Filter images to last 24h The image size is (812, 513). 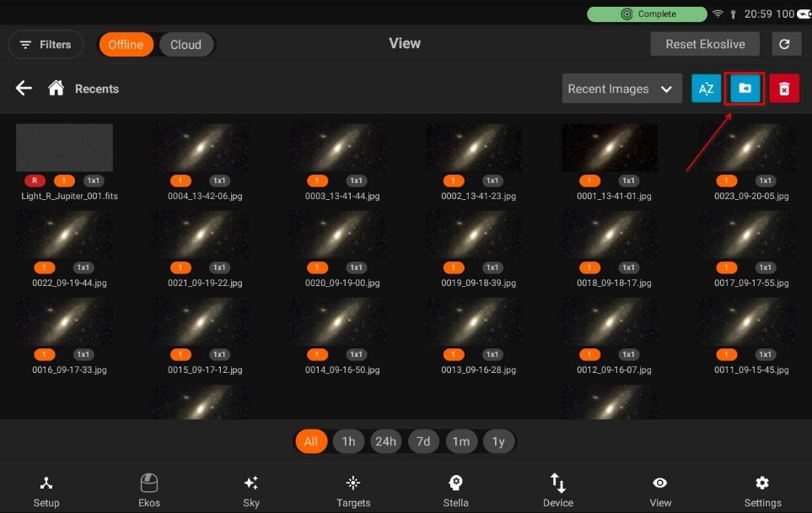pos(386,441)
